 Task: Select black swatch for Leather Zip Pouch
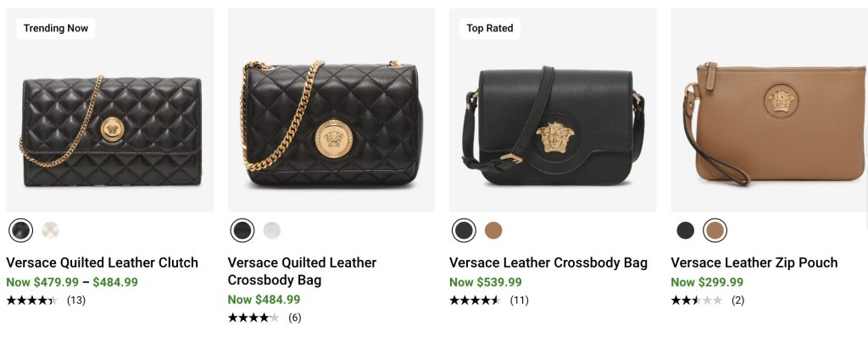pos(685,229)
